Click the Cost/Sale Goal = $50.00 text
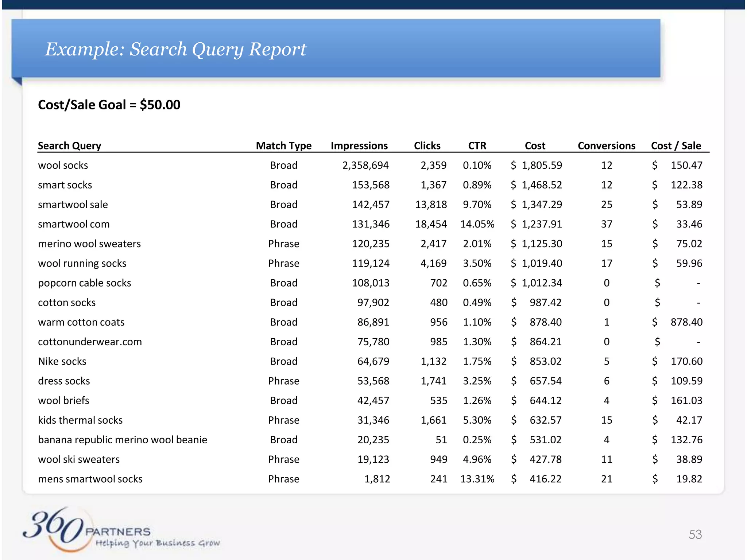747x560 pixels. (x=109, y=105)
